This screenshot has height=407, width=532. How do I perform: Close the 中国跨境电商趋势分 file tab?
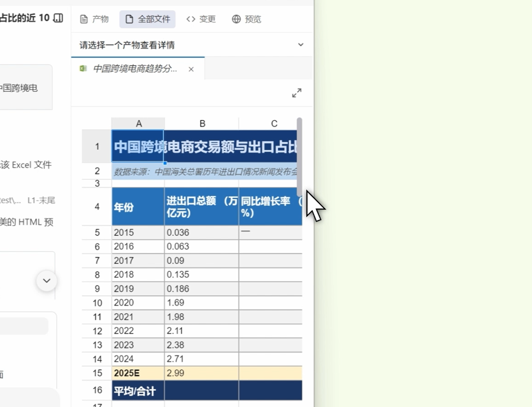[191, 69]
